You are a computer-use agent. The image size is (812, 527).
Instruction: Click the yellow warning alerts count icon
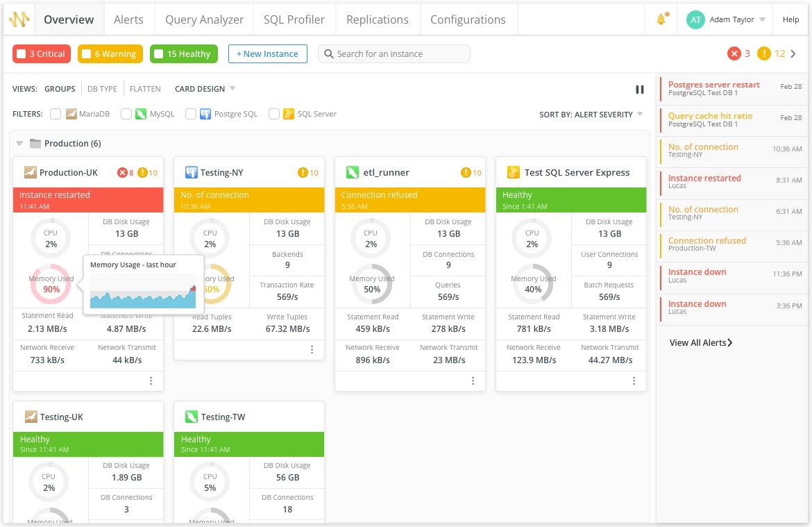click(x=764, y=53)
